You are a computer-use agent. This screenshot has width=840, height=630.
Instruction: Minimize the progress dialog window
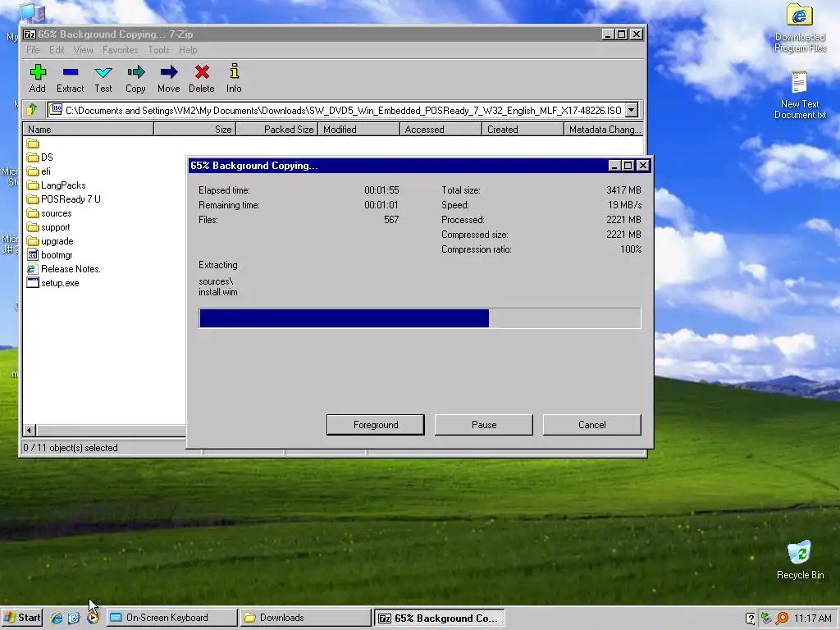tap(614, 166)
